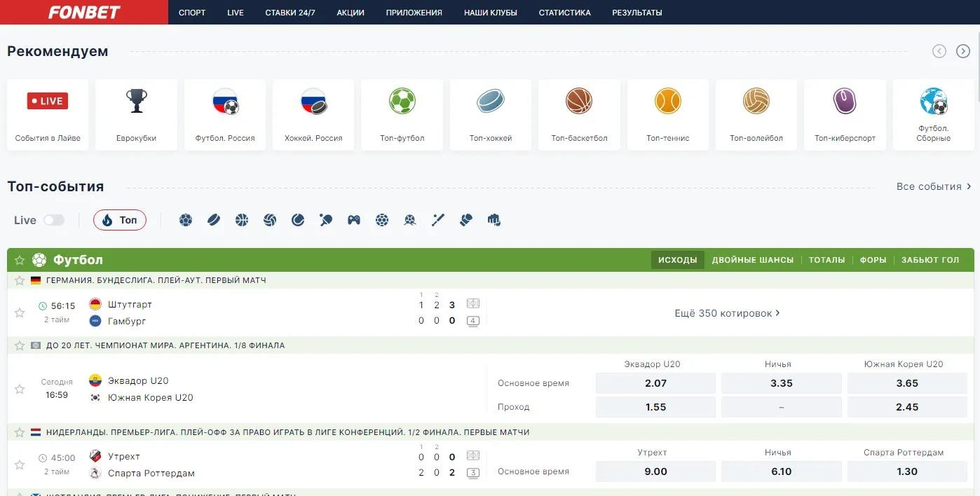This screenshot has height=496, width=980.
Task: Open the 'Хоккей. Россия' card
Action: pyautogui.click(x=313, y=114)
